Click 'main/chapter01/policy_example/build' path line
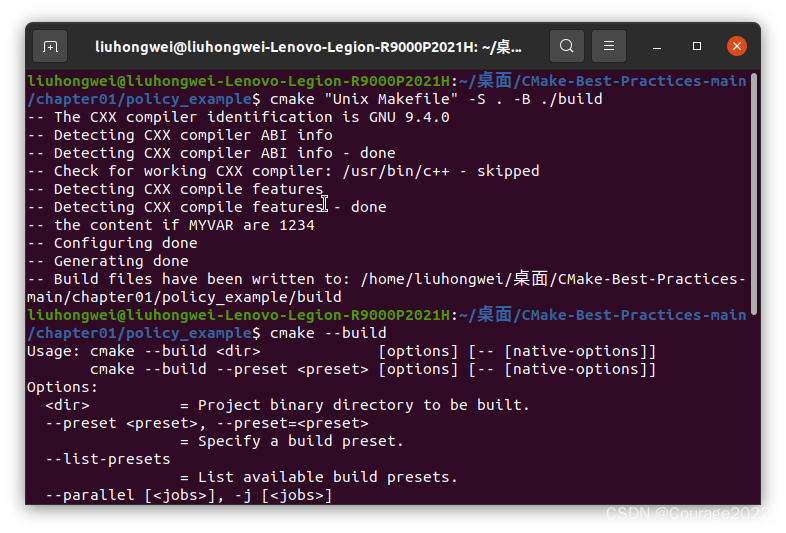Image resolution: width=786 pixels, height=533 pixels. 184,297
